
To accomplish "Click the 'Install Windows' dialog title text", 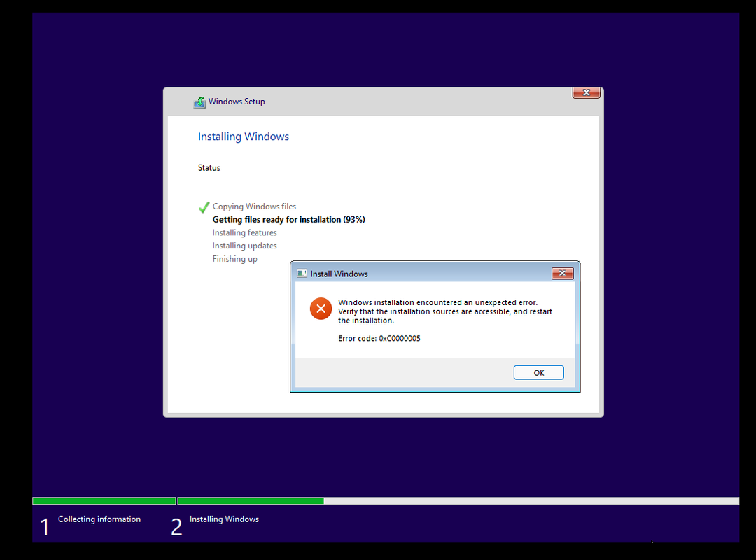I will click(x=339, y=274).
